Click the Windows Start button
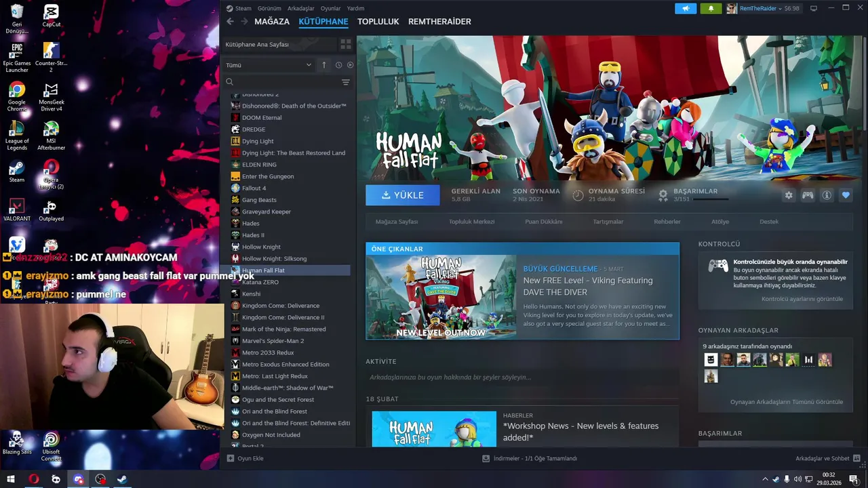Image resolution: width=868 pixels, height=488 pixels. pyautogui.click(x=11, y=479)
